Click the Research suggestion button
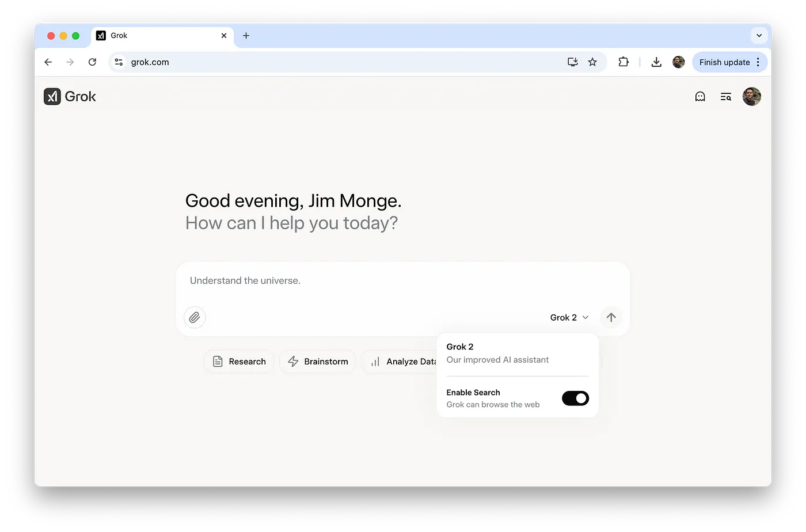This screenshot has width=806, height=532. pyautogui.click(x=239, y=362)
